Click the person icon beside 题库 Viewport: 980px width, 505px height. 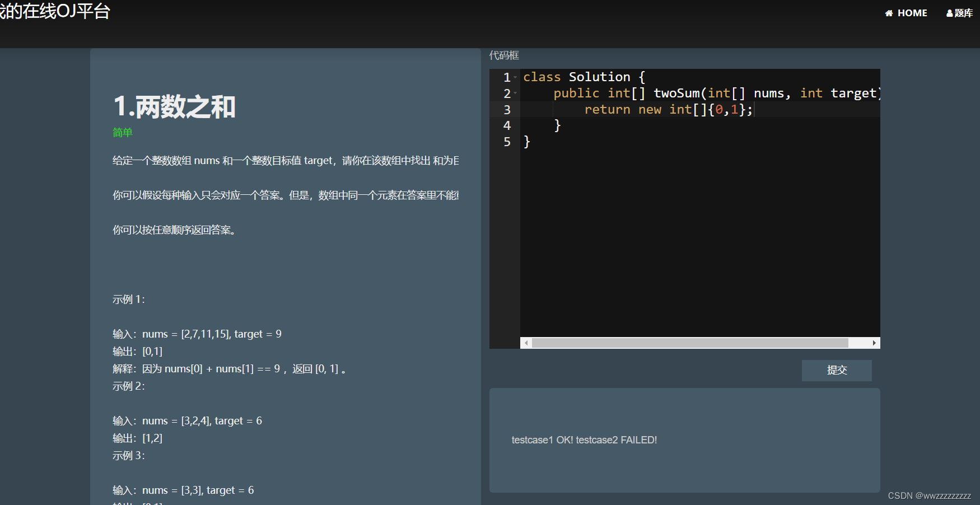(x=949, y=12)
